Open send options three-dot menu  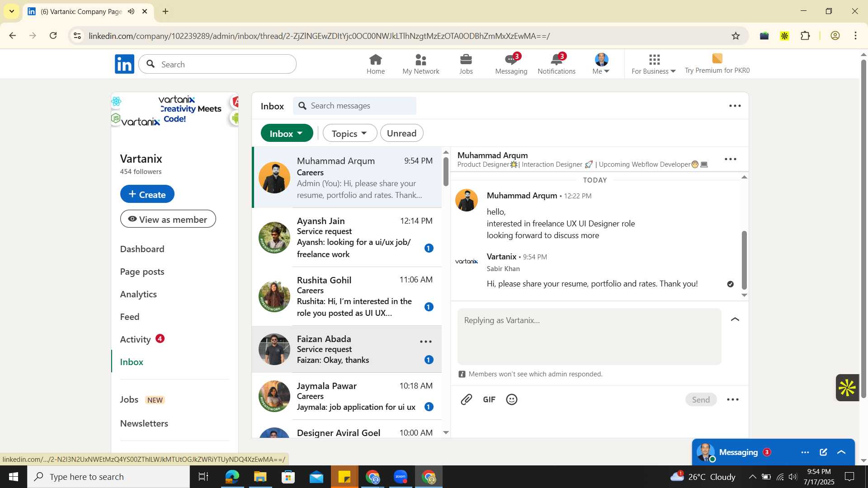click(x=733, y=399)
